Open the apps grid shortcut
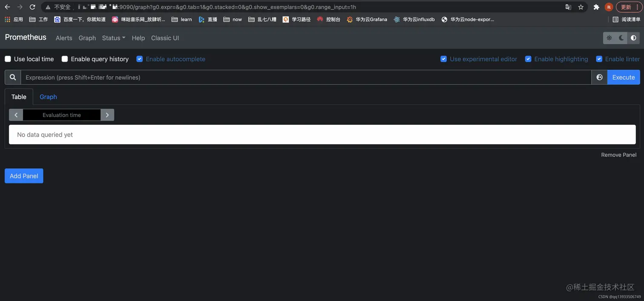 pos(14,20)
